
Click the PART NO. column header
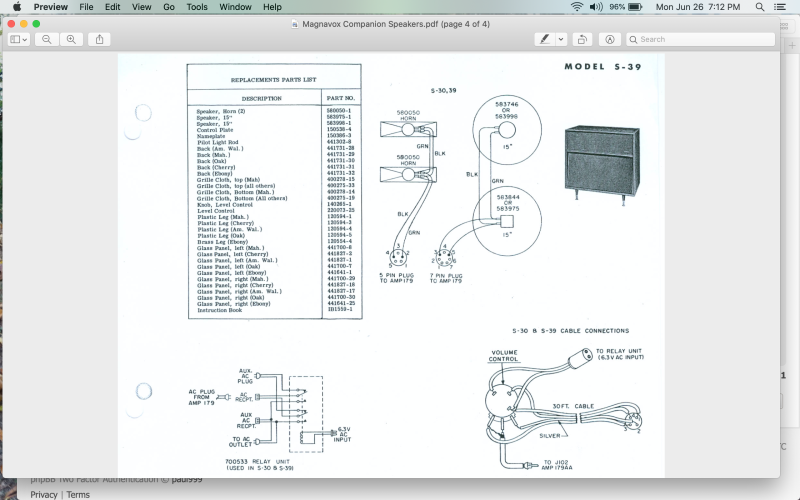coord(341,97)
